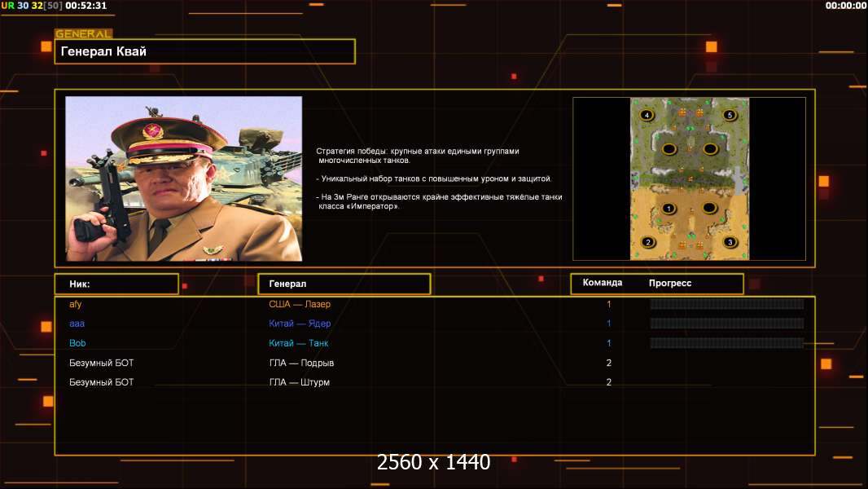This screenshot has height=489, width=868.
Task: Click the 00:00:00 timer at top right
Action: pyautogui.click(x=846, y=6)
